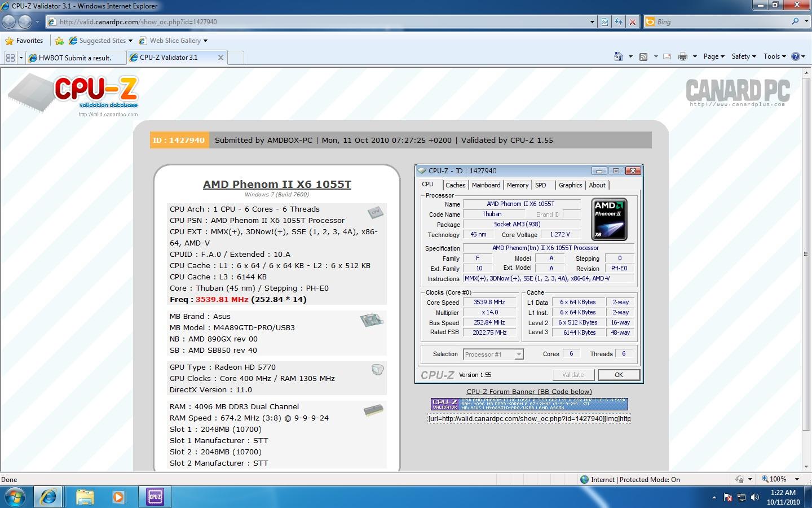Open the Safety menu dropdown
This screenshot has height=508, width=812.
(744, 56)
